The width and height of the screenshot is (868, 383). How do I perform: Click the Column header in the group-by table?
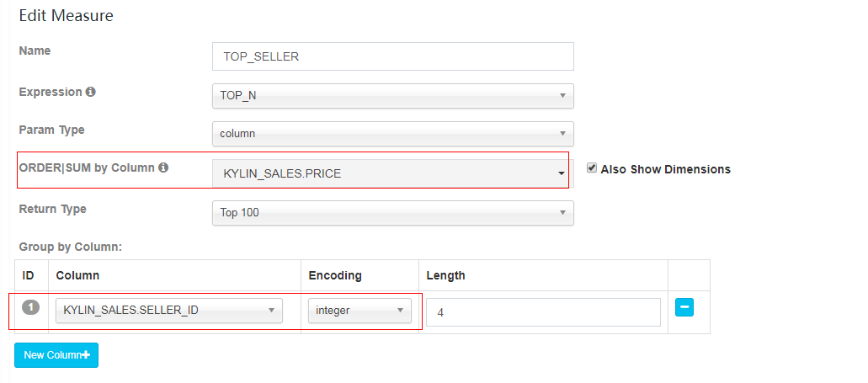coord(77,275)
